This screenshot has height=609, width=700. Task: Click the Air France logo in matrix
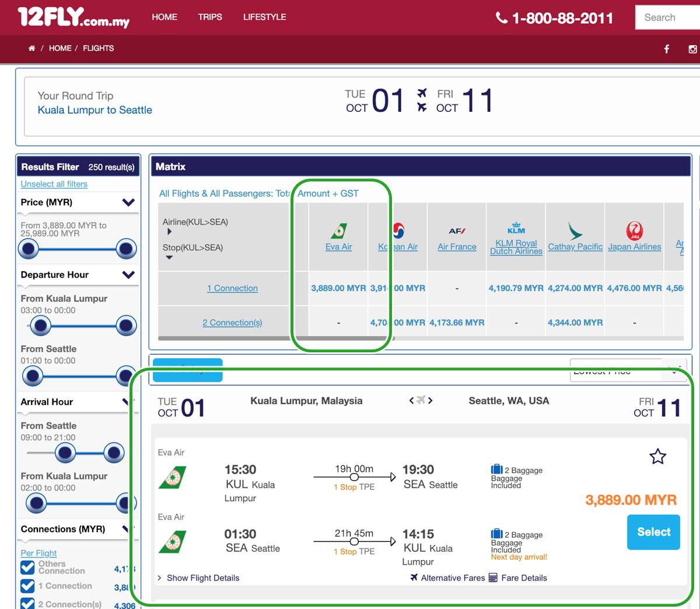click(x=457, y=231)
